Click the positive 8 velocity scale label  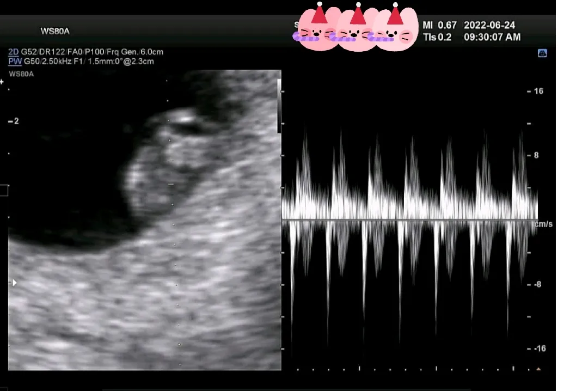coord(536,155)
